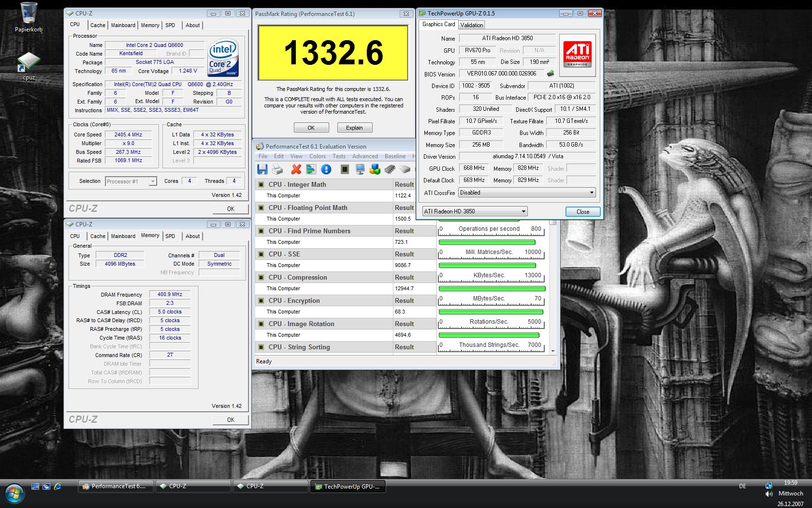Click Show Desktop quick launch icon
Image resolution: width=812 pixels, height=508 pixels.
tap(35, 486)
